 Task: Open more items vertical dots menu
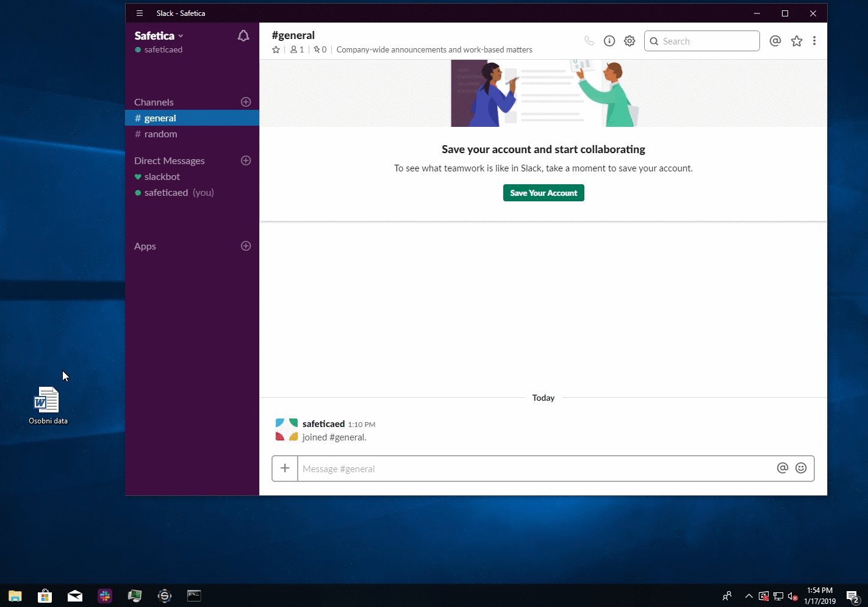click(x=814, y=41)
